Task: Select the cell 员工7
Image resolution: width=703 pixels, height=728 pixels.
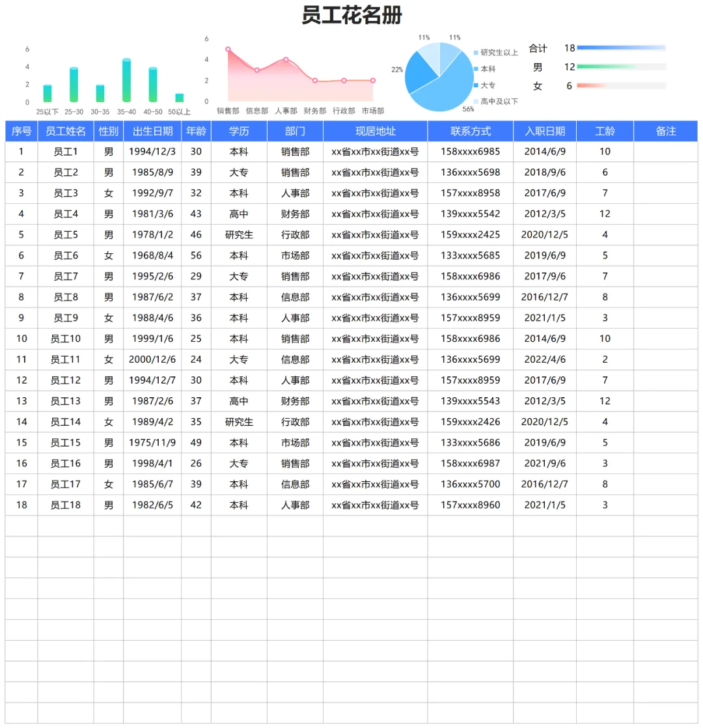Action: pyautogui.click(x=66, y=276)
